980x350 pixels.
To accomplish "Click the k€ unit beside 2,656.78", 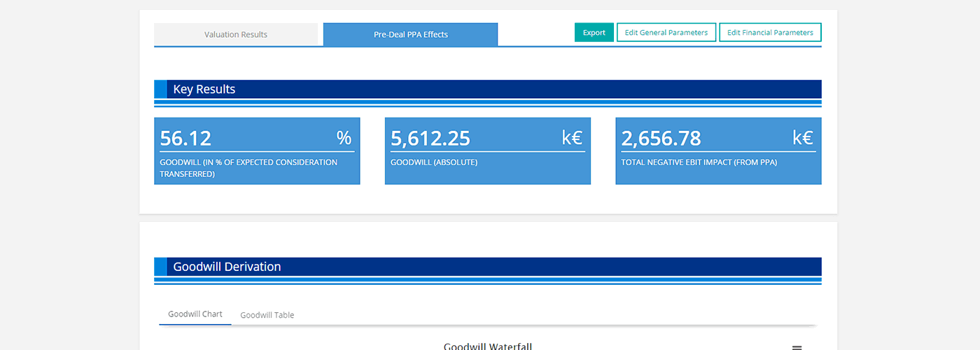I will pyautogui.click(x=803, y=138).
